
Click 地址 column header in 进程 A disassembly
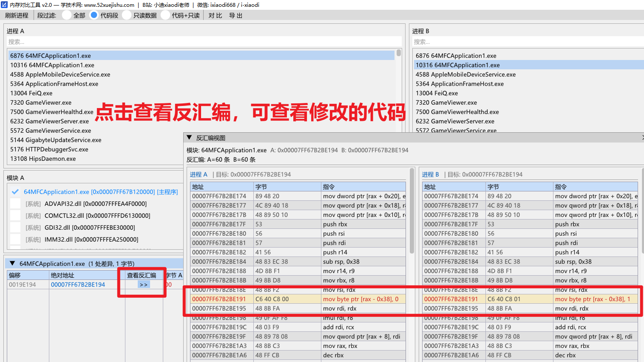(x=222, y=187)
